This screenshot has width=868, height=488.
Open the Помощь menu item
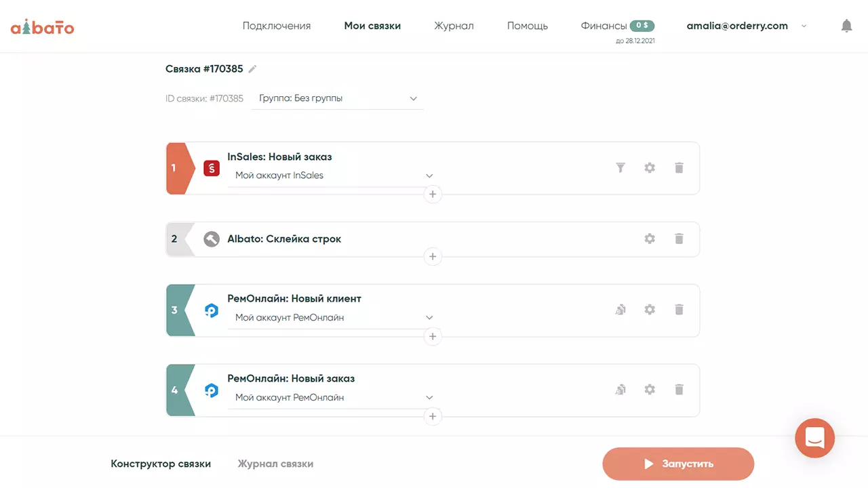click(528, 26)
